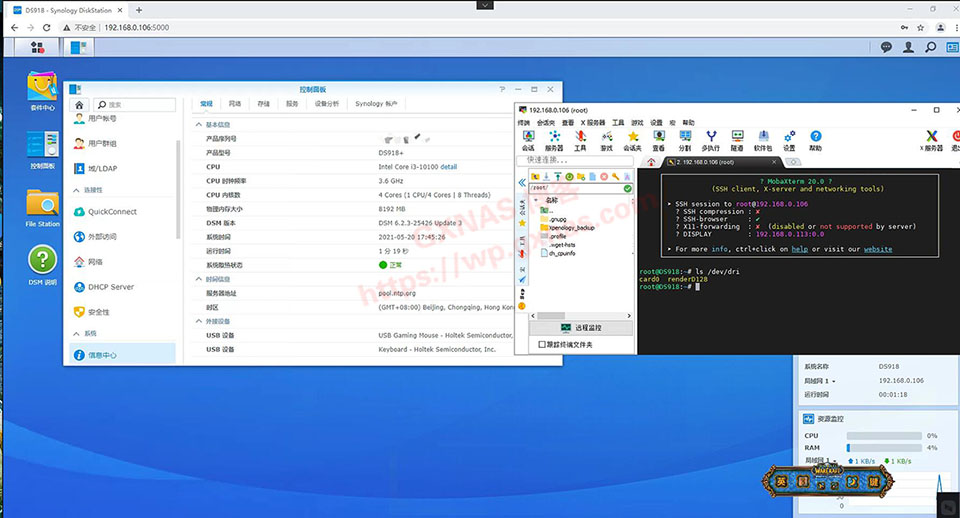
Task: Open the LAN 1 dropdown in system widget
Action: pyautogui.click(x=820, y=381)
